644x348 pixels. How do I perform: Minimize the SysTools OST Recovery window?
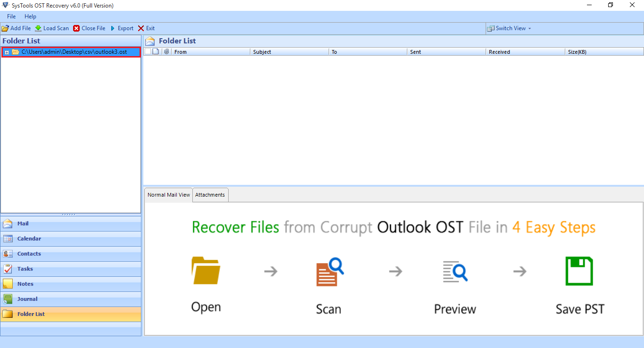click(x=588, y=5)
